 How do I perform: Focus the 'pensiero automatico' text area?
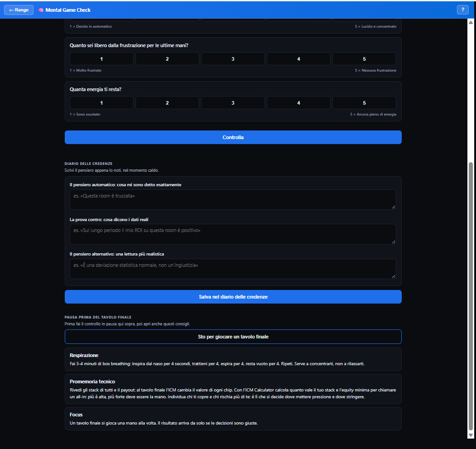click(233, 200)
